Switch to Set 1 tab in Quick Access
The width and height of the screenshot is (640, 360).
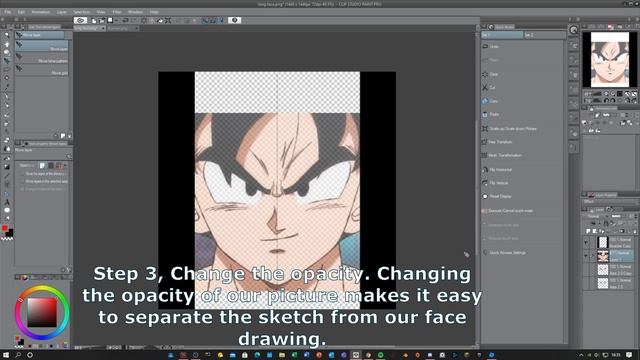(x=502, y=35)
